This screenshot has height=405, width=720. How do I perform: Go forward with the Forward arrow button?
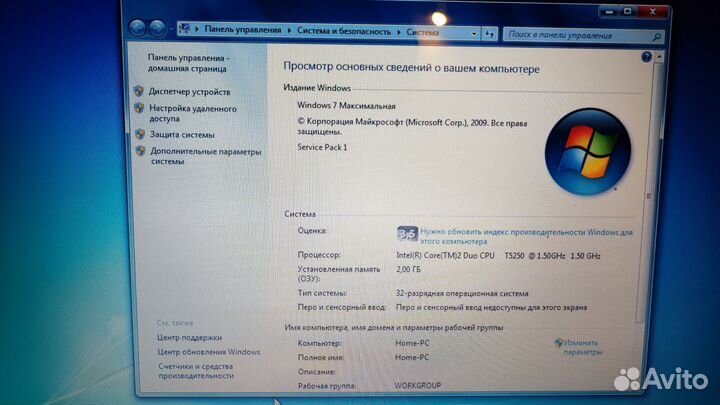[158, 28]
